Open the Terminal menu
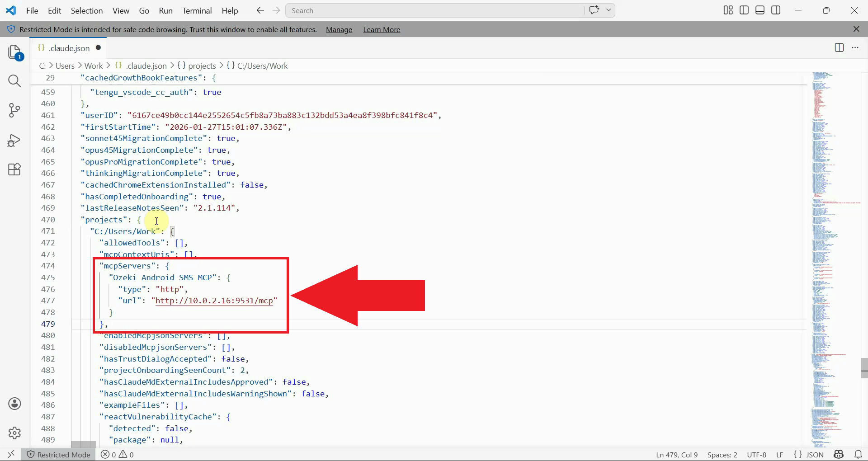This screenshot has width=868, height=461. coord(197,10)
